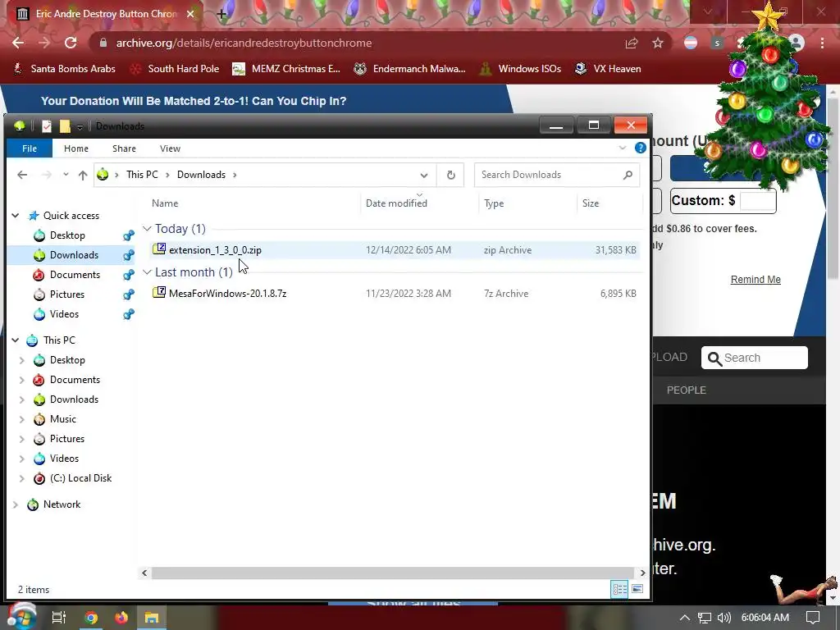The width and height of the screenshot is (840, 630).
Task: Open Documents under Quick access
Action: click(x=75, y=275)
